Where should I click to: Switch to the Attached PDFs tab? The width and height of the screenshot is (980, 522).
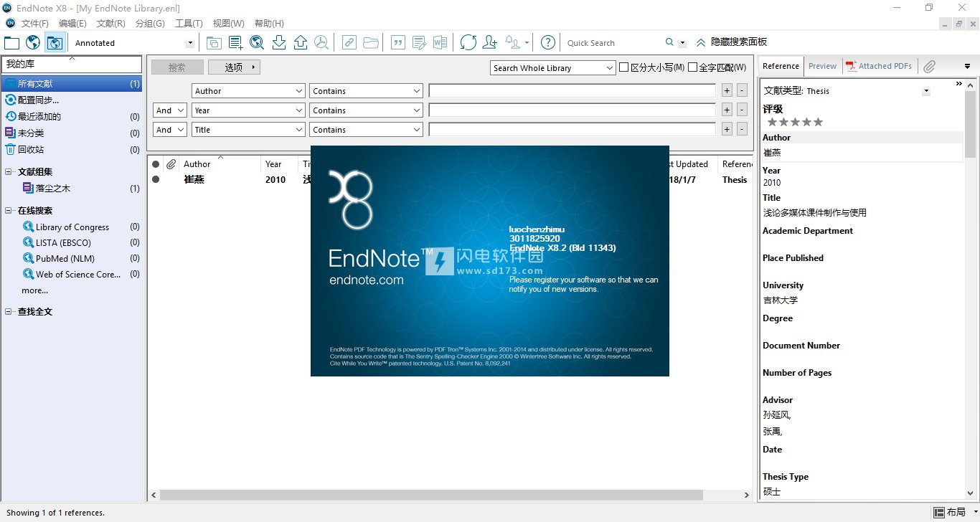(x=879, y=66)
